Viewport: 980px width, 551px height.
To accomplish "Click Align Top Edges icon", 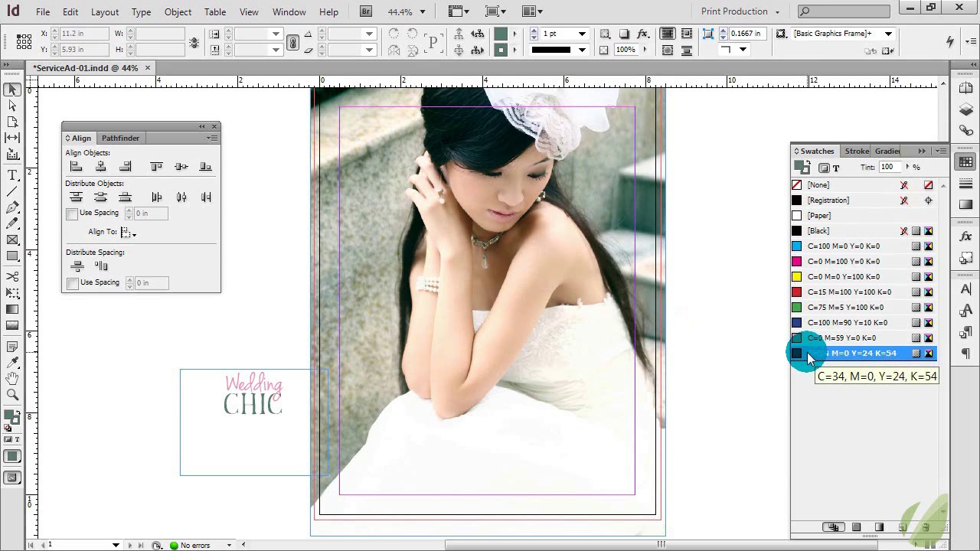I will click(x=156, y=167).
